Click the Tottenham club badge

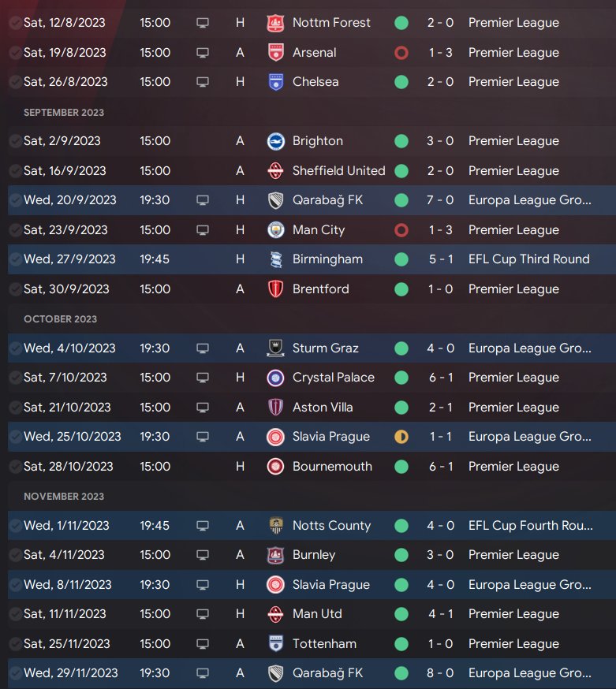(276, 644)
